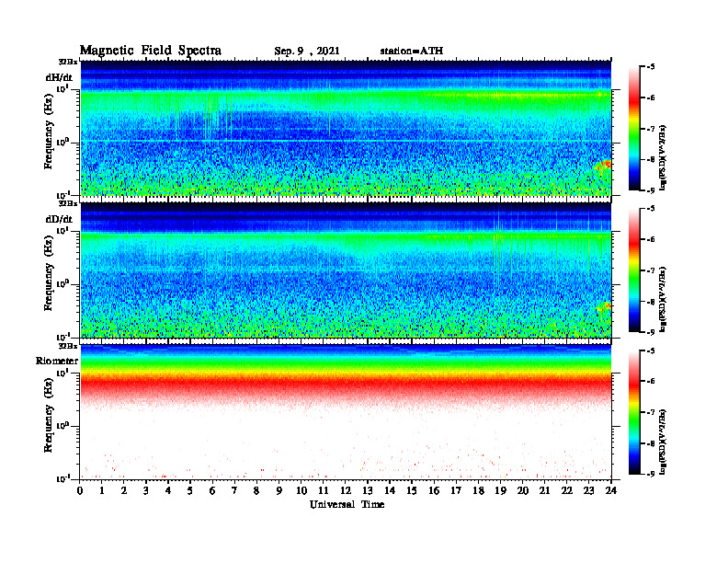Click hour tick label "7" on time axis

pyautogui.click(x=234, y=490)
